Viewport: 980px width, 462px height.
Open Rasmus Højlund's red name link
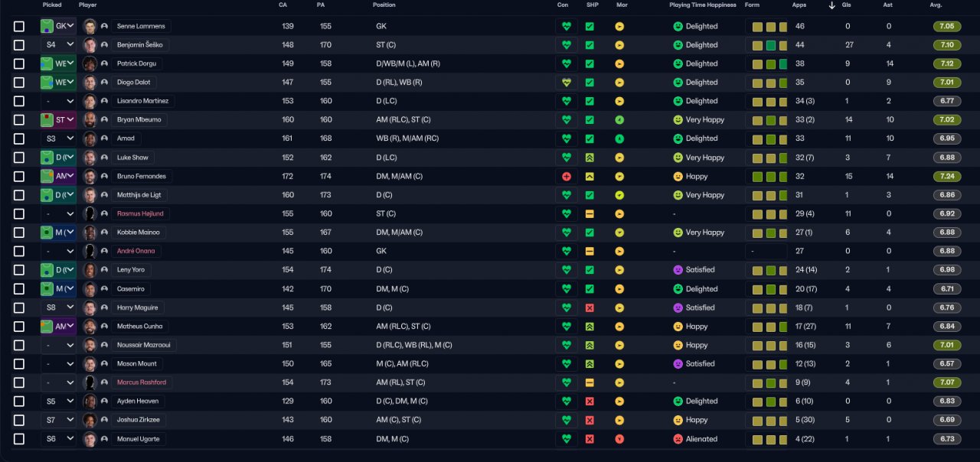(140, 213)
